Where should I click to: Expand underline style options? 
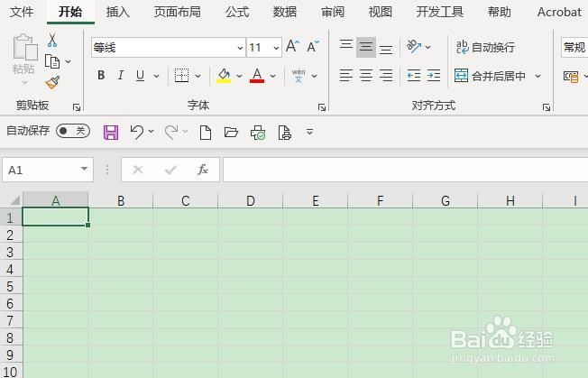[156, 76]
